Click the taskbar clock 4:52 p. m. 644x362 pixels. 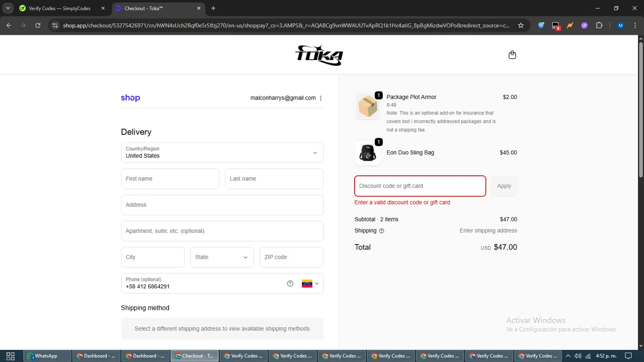[606, 356]
